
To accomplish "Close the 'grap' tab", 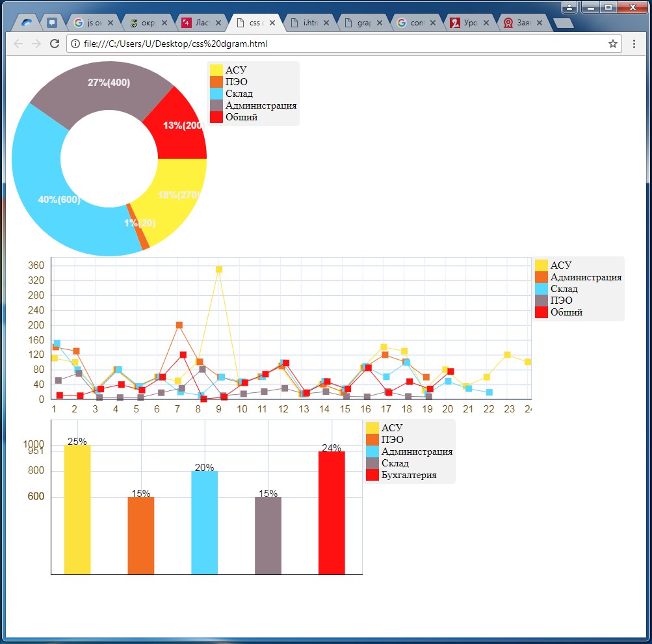I will 380,23.
